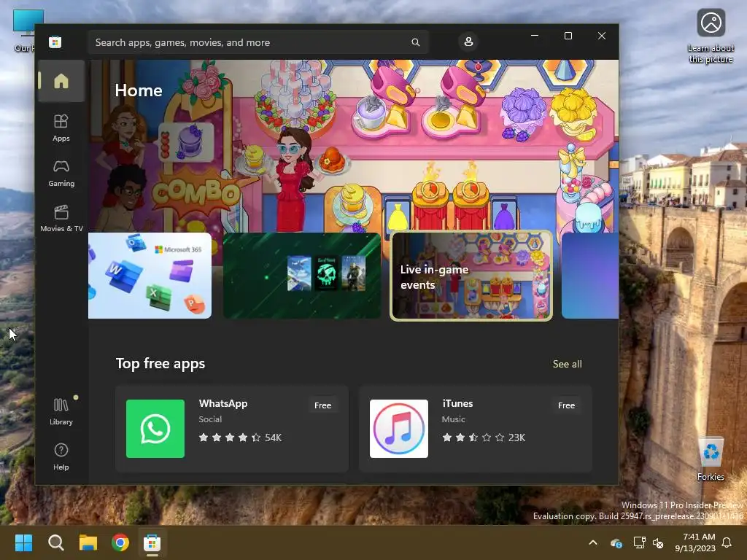Open the Home tab in Store sidebar

click(x=61, y=81)
